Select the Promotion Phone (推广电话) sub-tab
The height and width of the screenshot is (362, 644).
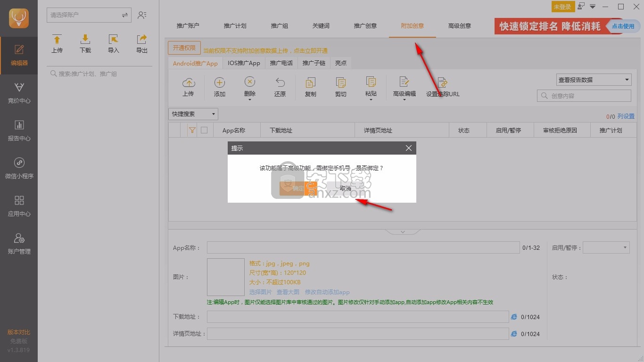[281, 63]
